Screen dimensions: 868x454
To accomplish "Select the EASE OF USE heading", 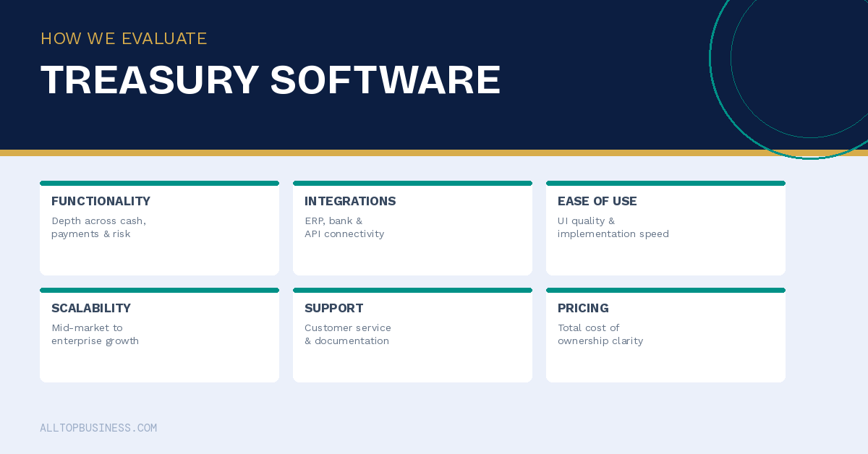I will coord(597,201).
